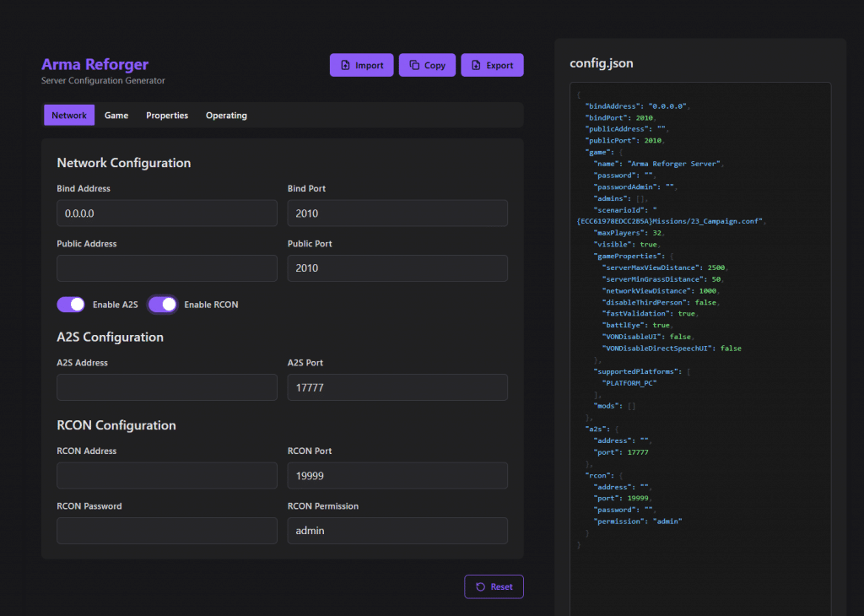
Task: Click the Arma Reforger heading
Action: pos(94,64)
